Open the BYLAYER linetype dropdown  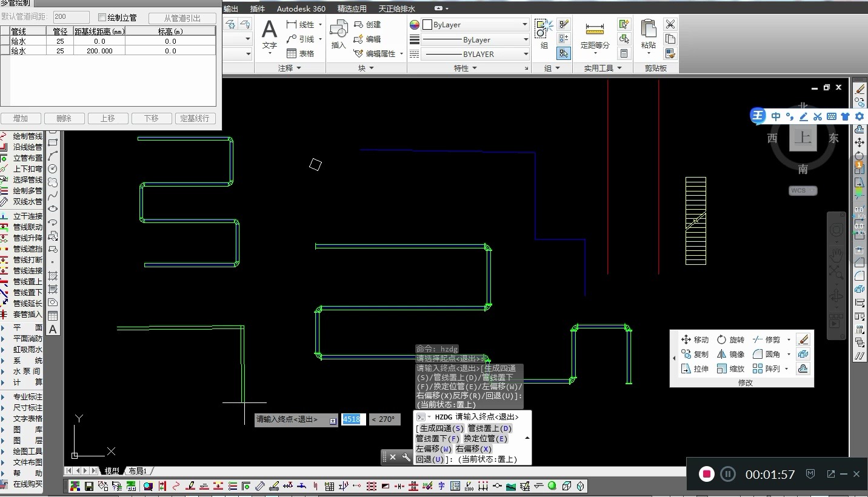(x=475, y=54)
